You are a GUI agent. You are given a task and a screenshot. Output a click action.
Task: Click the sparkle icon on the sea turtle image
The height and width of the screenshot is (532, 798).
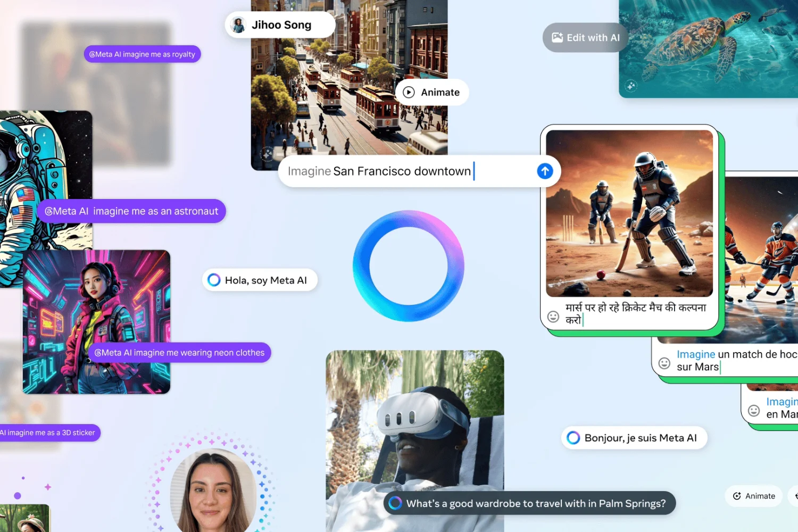tap(631, 86)
